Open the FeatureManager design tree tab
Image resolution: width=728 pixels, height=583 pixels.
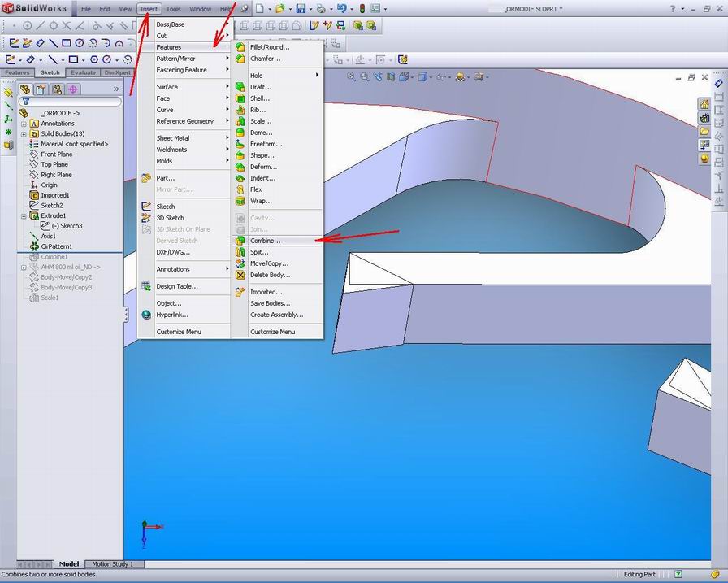pos(25,89)
